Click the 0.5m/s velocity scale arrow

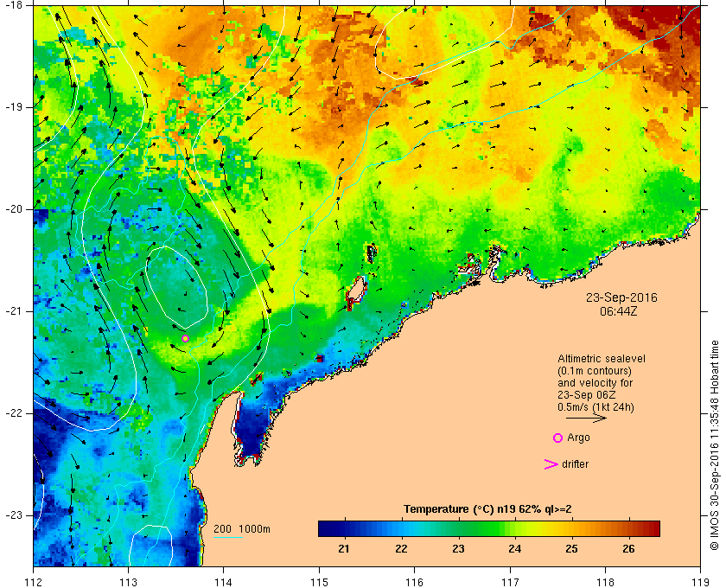586,418
